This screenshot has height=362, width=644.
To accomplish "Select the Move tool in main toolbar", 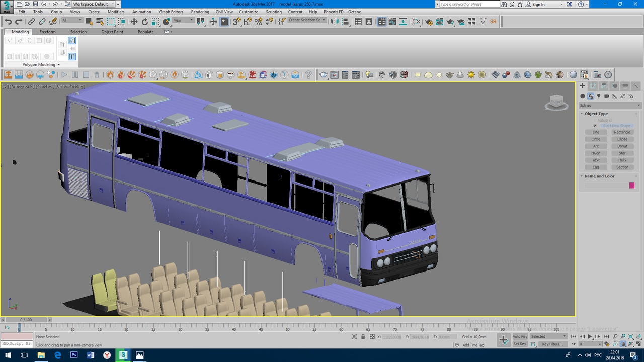I will 134,22.
